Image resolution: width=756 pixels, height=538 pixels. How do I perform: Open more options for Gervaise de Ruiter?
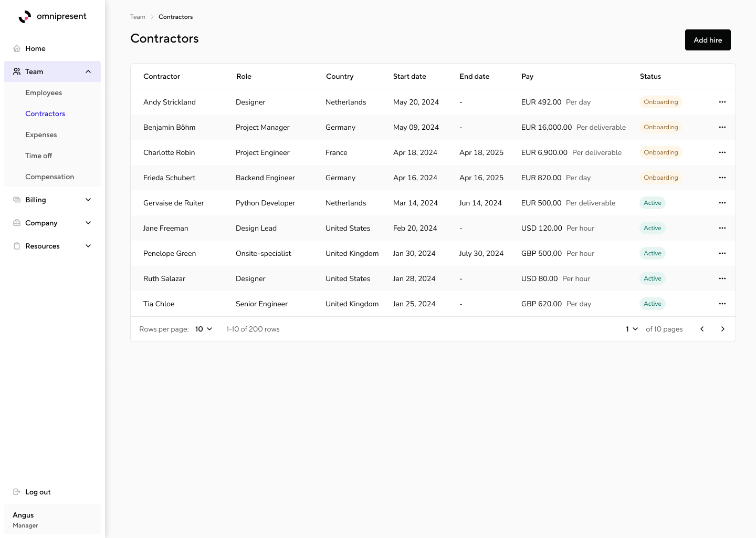[x=722, y=203]
